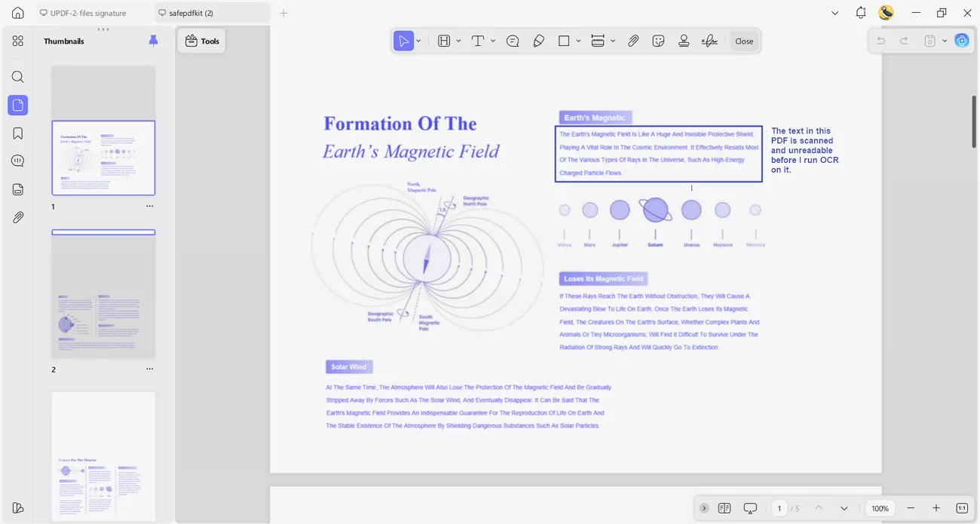The height and width of the screenshot is (524, 980).
Task: Select the page 1 thumbnail
Action: point(103,158)
